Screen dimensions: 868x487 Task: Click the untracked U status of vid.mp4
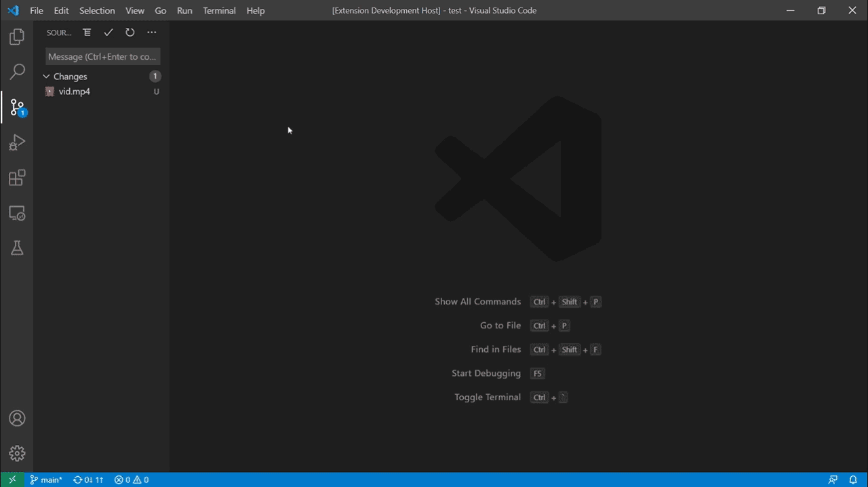tap(157, 92)
